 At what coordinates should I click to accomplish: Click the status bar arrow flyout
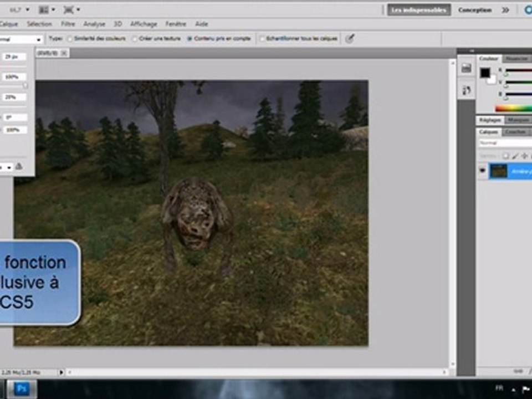pos(61,372)
